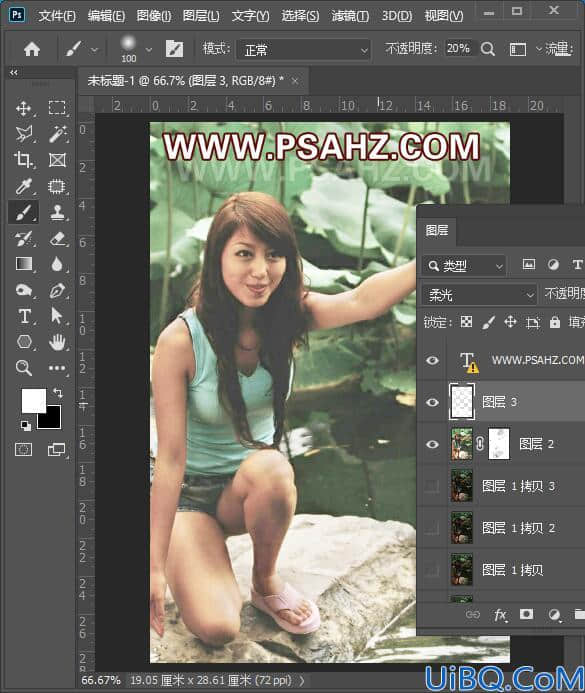Open the brush preset picker arrow
The height and width of the screenshot is (693, 585).
(x=148, y=50)
